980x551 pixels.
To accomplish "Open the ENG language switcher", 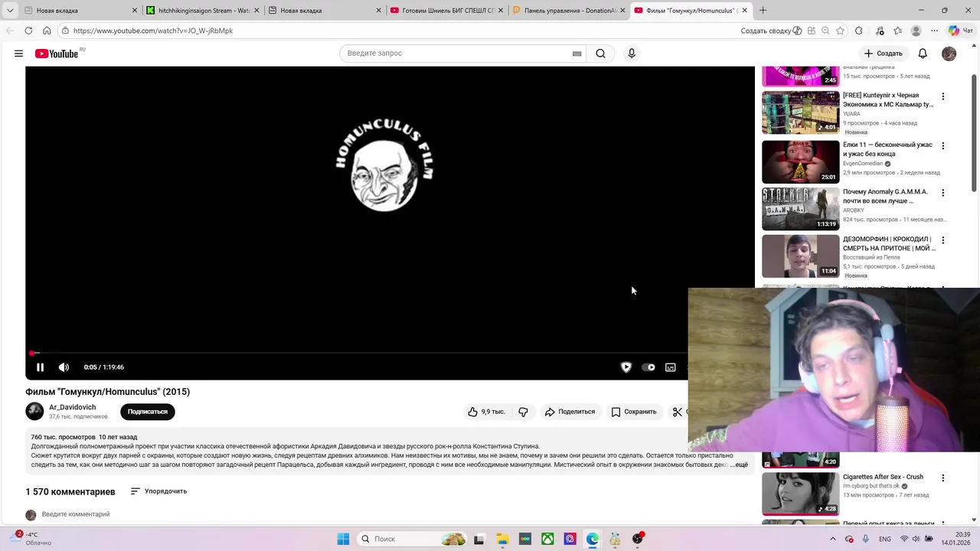I will tap(884, 539).
